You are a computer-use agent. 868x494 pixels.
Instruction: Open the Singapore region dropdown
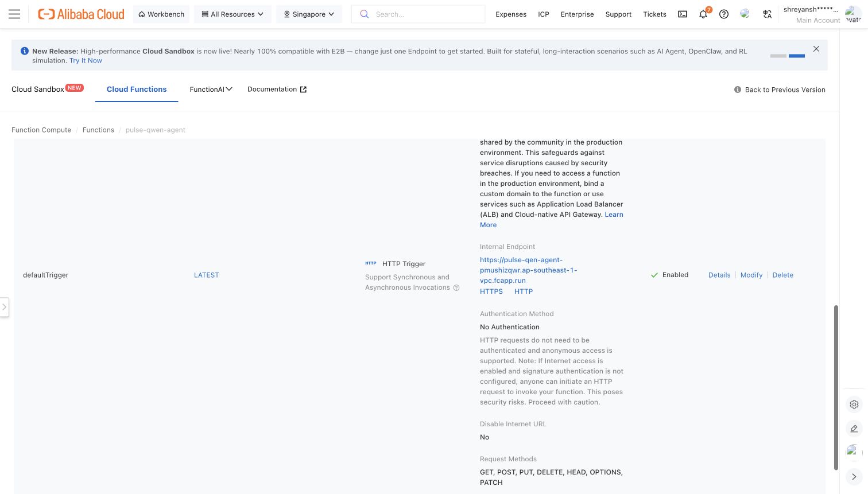[309, 14]
